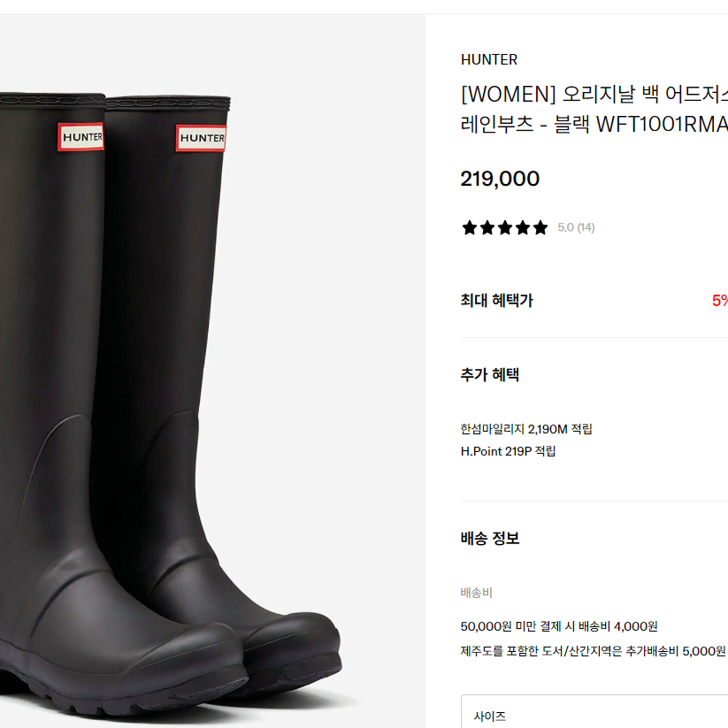Screen dimensions: 728x728
Task: Select the H.Point 219P 적립 line
Action: [x=508, y=451]
